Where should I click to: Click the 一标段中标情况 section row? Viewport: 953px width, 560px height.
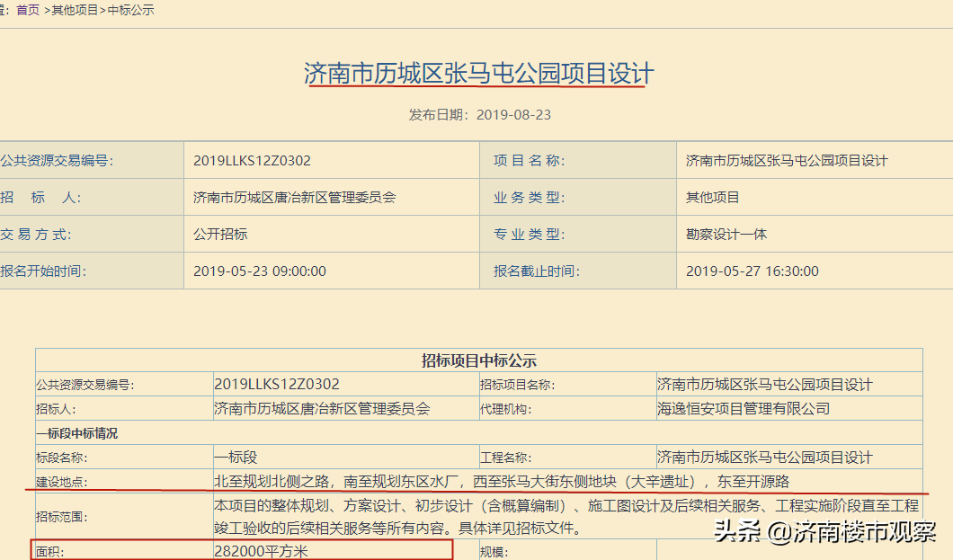tap(77, 433)
